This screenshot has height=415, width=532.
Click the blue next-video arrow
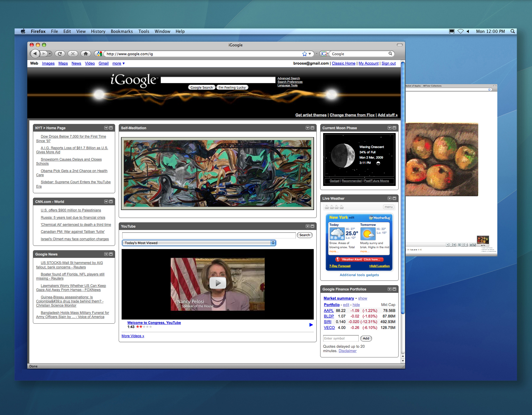click(x=311, y=325)
